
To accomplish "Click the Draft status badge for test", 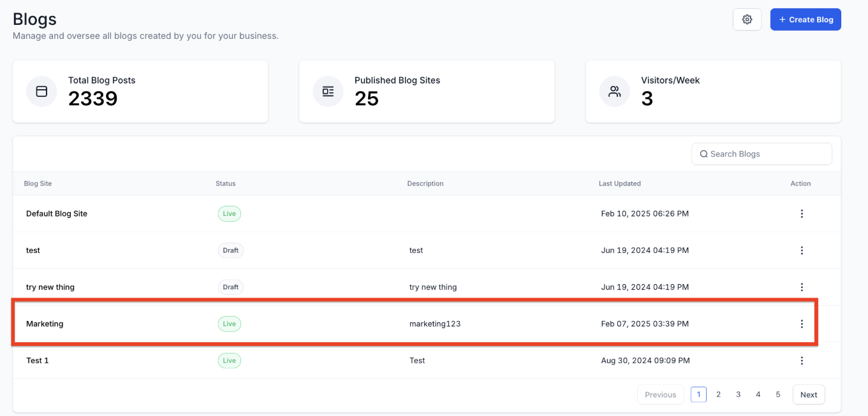I will click(x=230, y=250).
